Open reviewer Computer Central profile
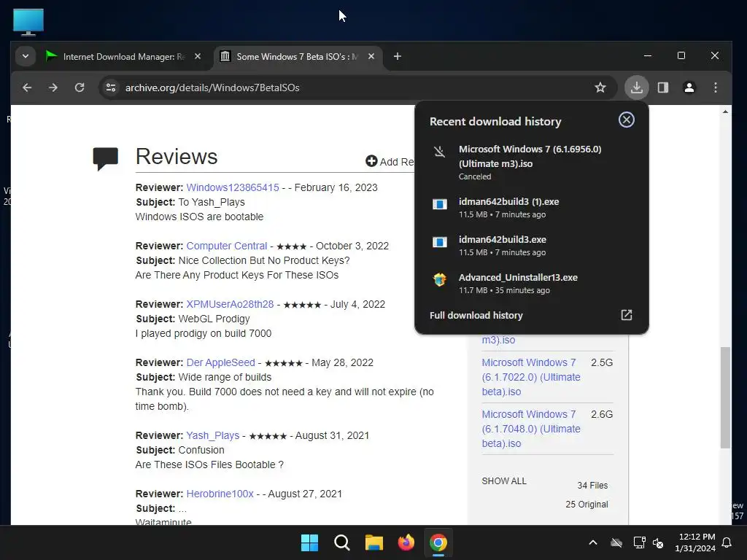The height and width of the screenshot is (560, 747). click(x=226, y=246)
